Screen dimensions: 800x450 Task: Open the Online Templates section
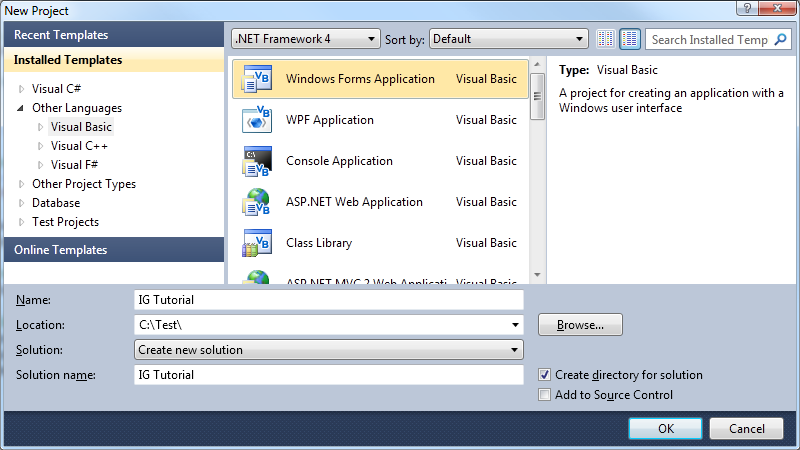(x=114, y=249)
